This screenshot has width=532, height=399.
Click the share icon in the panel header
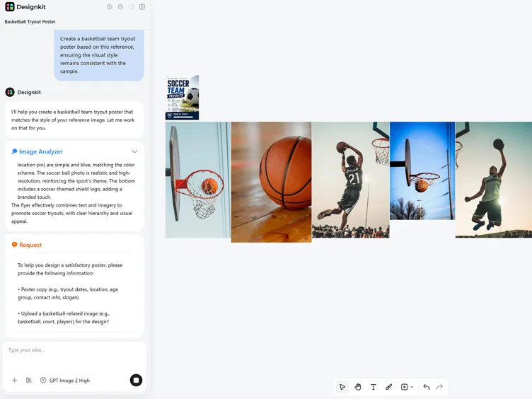[132, 7]
